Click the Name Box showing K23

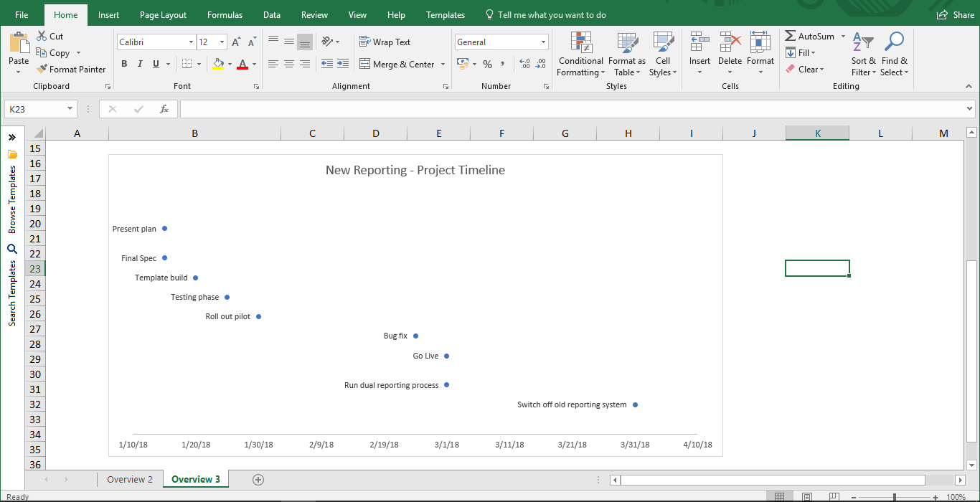[41, 109]
